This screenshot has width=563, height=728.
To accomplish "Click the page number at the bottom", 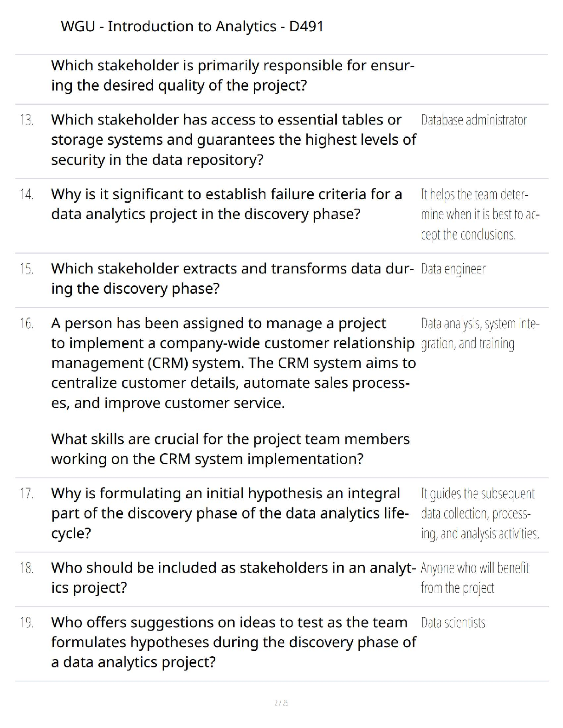I will click(x=281, y=703).
